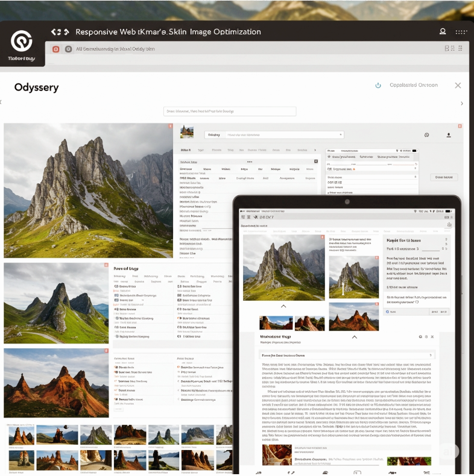Click the BOINT label in the tablet toolbar
This screenshot has height=476, width=474.
click(x=267, y=217)
